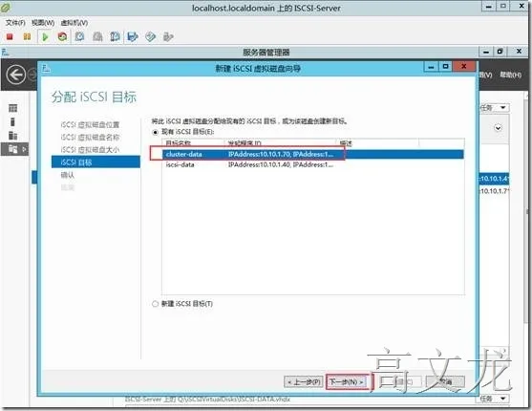Open the 文件(F) menu

pos(15,23)
